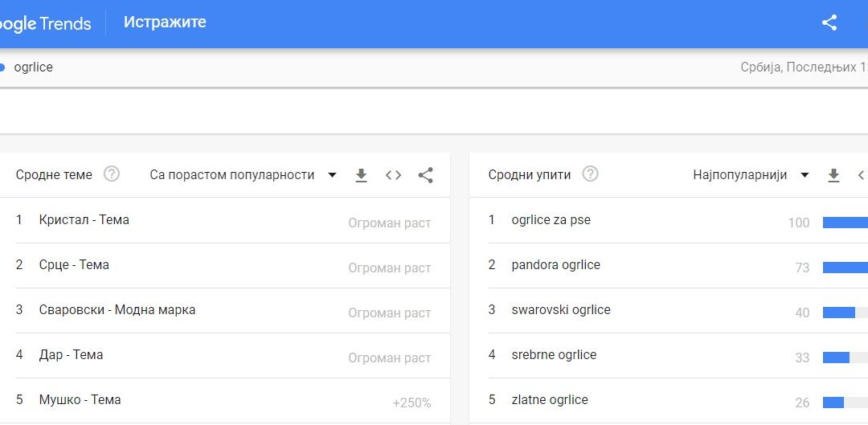This screenshot has height=425, width=868.
Task: Open the ogrlice za pse query
Action: click(551, 220)
